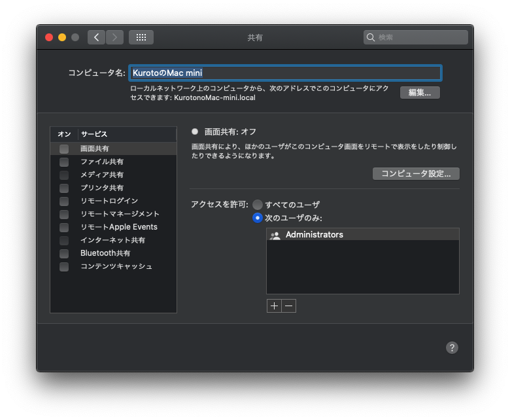The width and height of the screenshot is (510, 420).
Task: Click the オン column header
Action: tap(64, 134)
